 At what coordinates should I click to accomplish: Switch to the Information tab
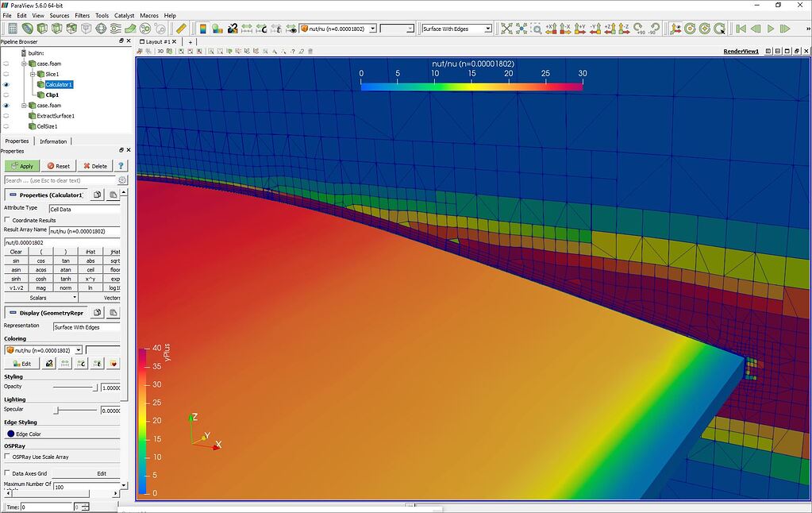52,141
